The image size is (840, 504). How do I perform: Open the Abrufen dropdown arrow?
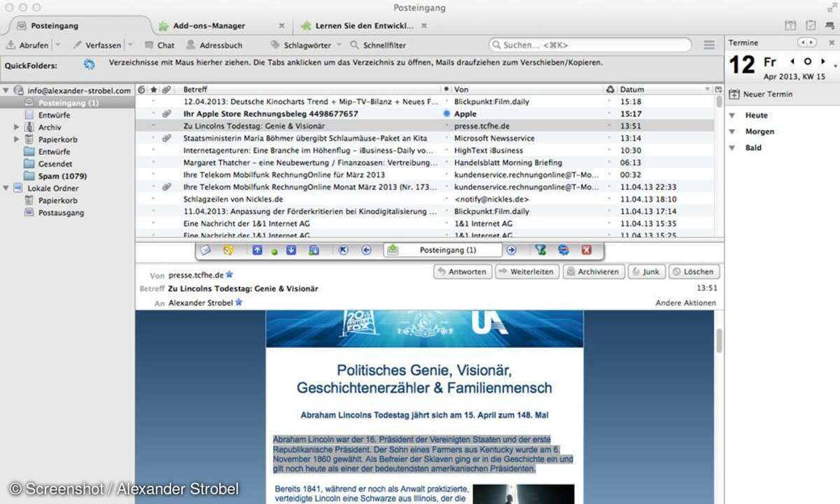point(57,45)
